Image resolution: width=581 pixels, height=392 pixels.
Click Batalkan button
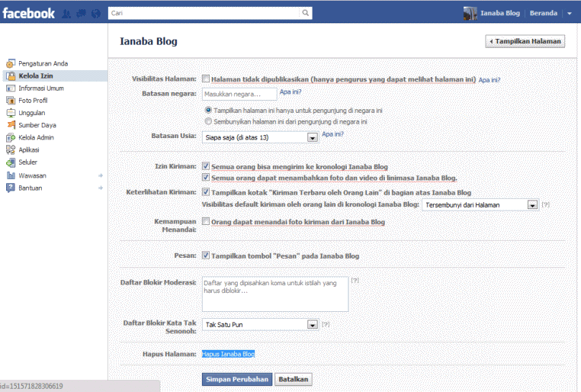[294, 379]
